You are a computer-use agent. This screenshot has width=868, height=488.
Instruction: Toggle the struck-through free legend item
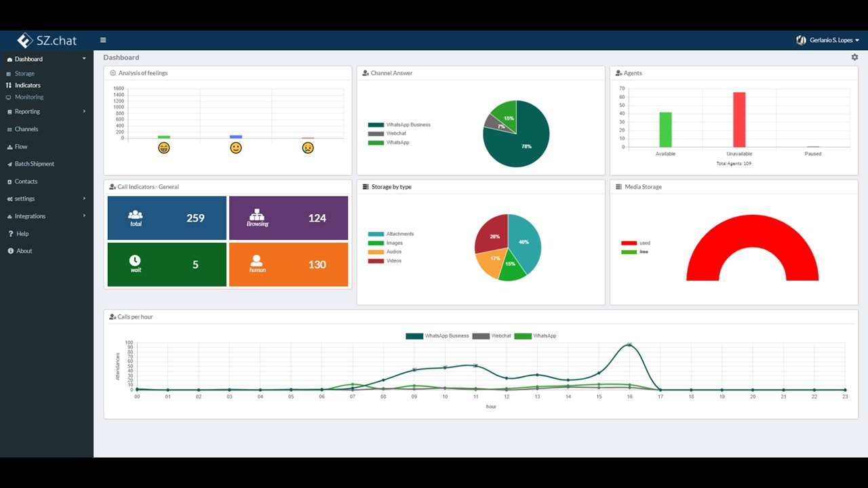[635, 251]
